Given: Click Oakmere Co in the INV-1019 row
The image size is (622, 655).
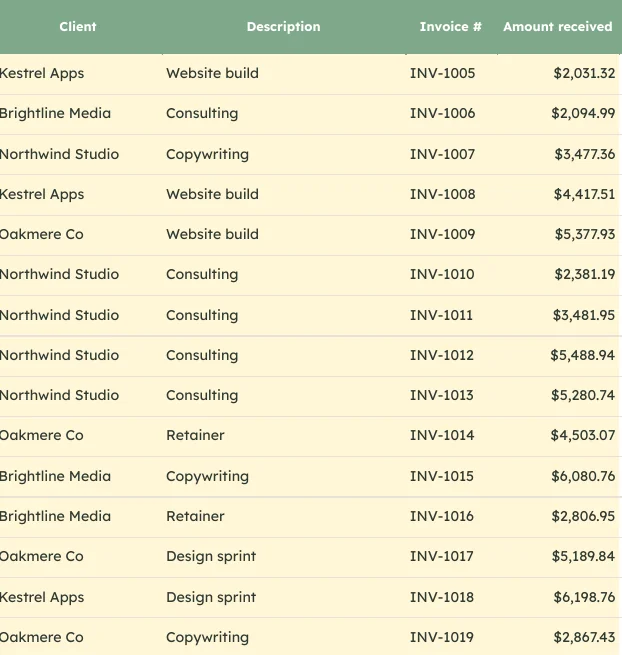Looking at the screenshot, I should (41, 637).
